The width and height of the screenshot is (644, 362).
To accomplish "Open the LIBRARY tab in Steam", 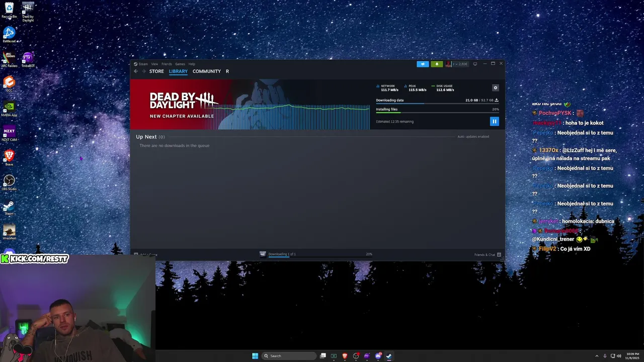I will pyautogui.click(x=178, y=71).
